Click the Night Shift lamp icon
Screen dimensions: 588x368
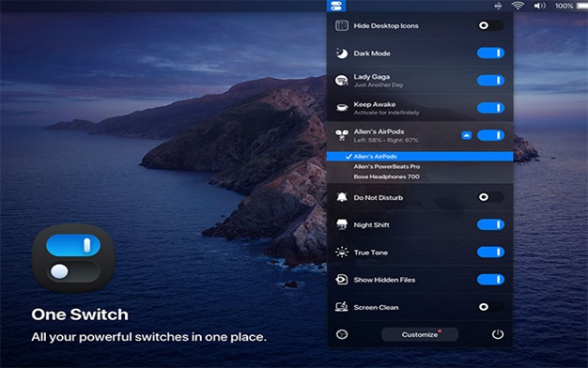[x=342, y=224]
